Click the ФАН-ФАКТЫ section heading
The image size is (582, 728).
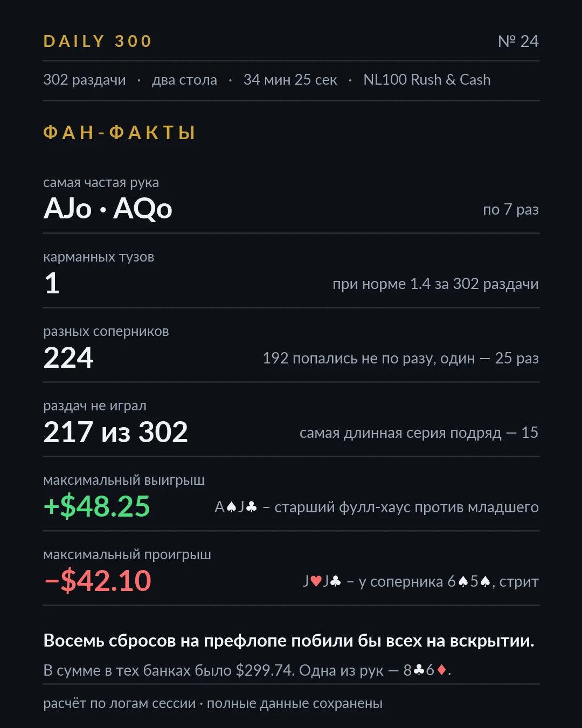coord(119,132)
